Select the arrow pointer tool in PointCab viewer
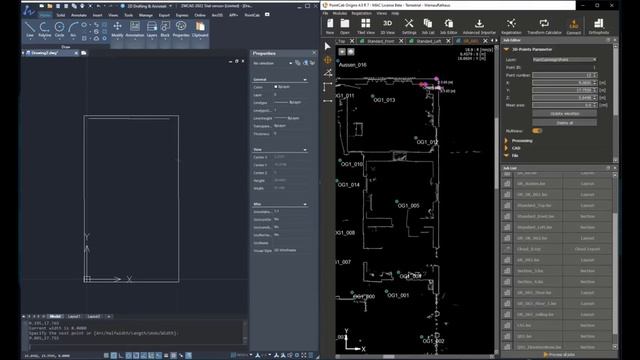Viewport: 640px width, 360px height. pos(327,47)
